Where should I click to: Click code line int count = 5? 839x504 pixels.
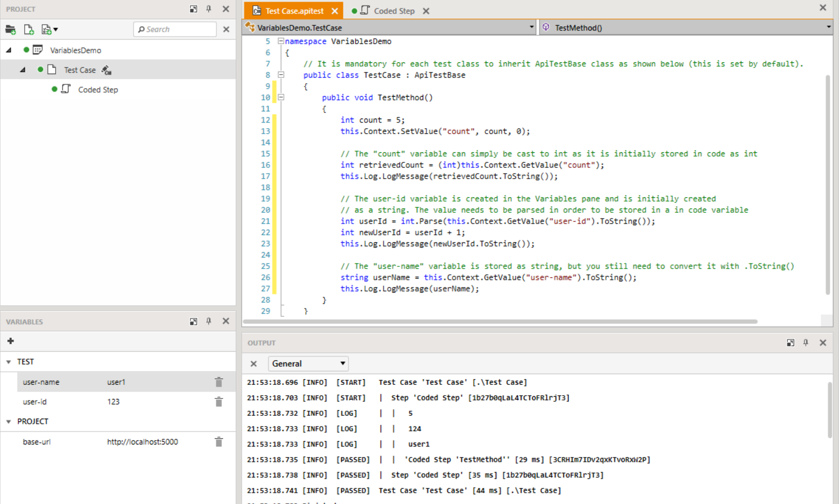point(373,120)
